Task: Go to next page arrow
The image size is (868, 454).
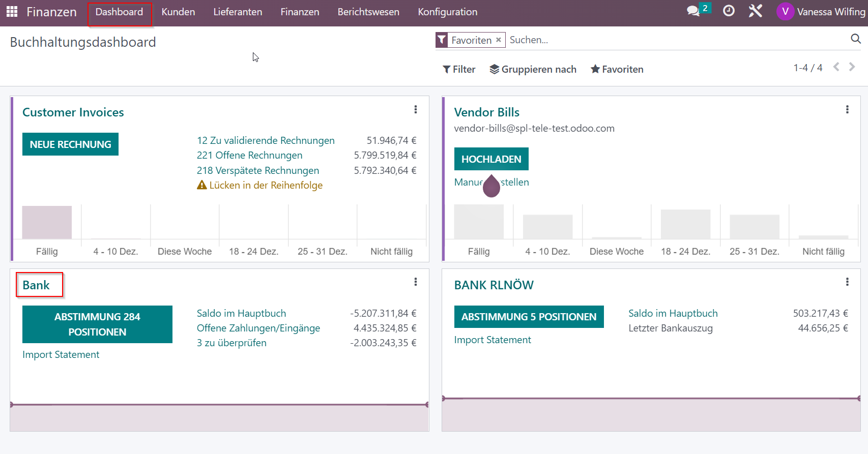Action: (852, 67)
